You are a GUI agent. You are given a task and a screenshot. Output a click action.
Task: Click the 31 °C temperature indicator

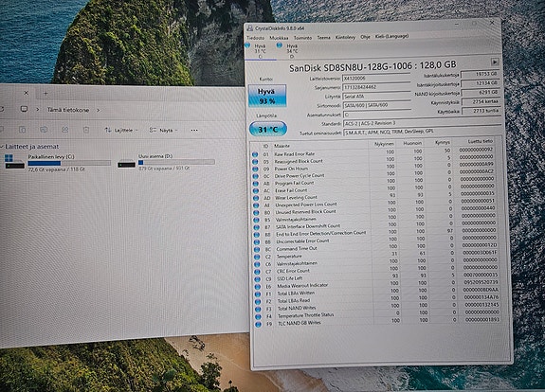(268, 129)
